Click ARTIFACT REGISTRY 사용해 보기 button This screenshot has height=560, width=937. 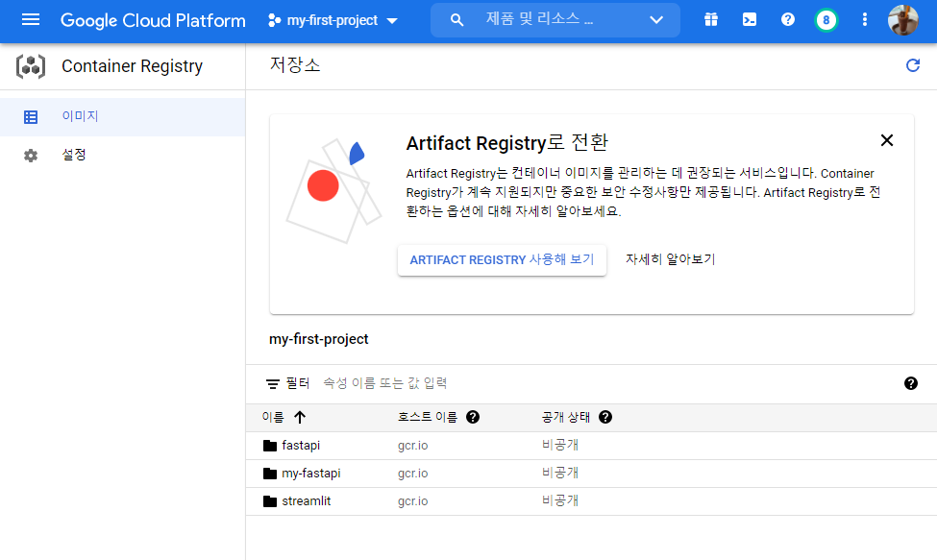(502, 259)
